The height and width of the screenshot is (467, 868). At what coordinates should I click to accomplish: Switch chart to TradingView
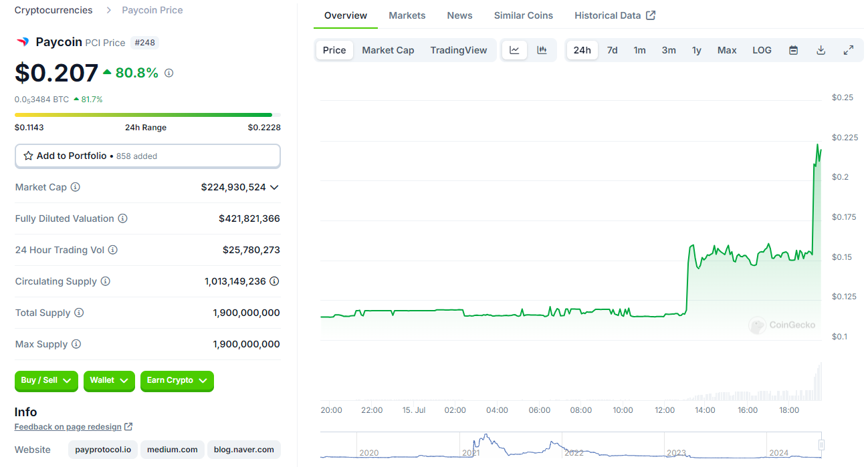click(x=459, y=50)
